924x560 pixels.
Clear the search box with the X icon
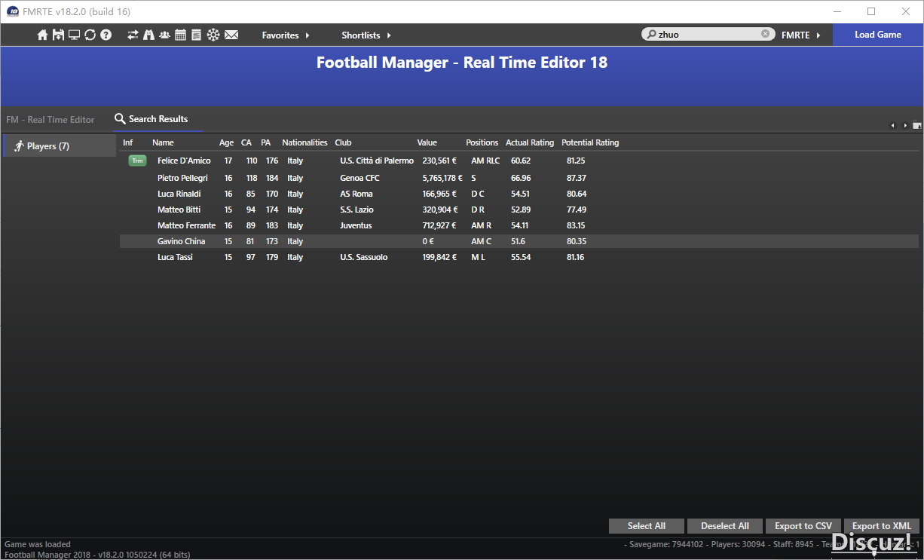tap(766, 34)
